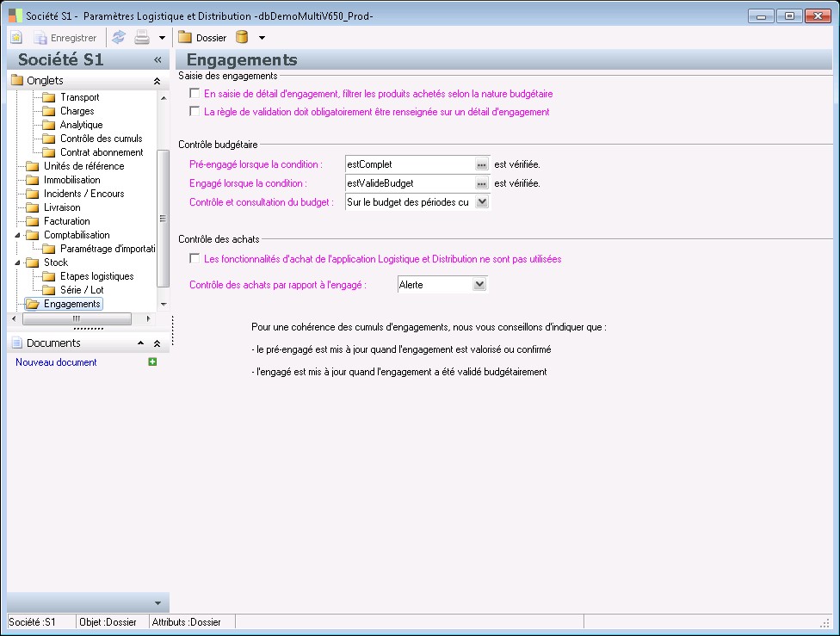Open the Alerte purchase control dropdown

pos(479,285)
